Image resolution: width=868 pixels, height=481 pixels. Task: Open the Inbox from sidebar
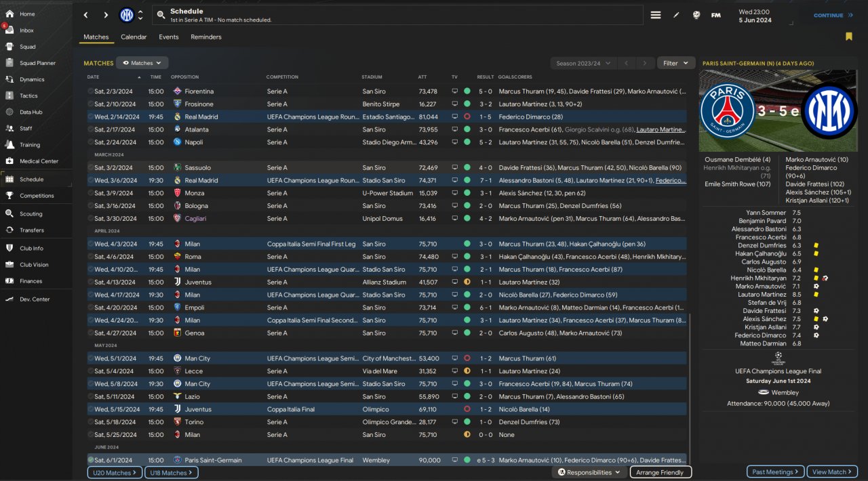[x=26, y=30]
